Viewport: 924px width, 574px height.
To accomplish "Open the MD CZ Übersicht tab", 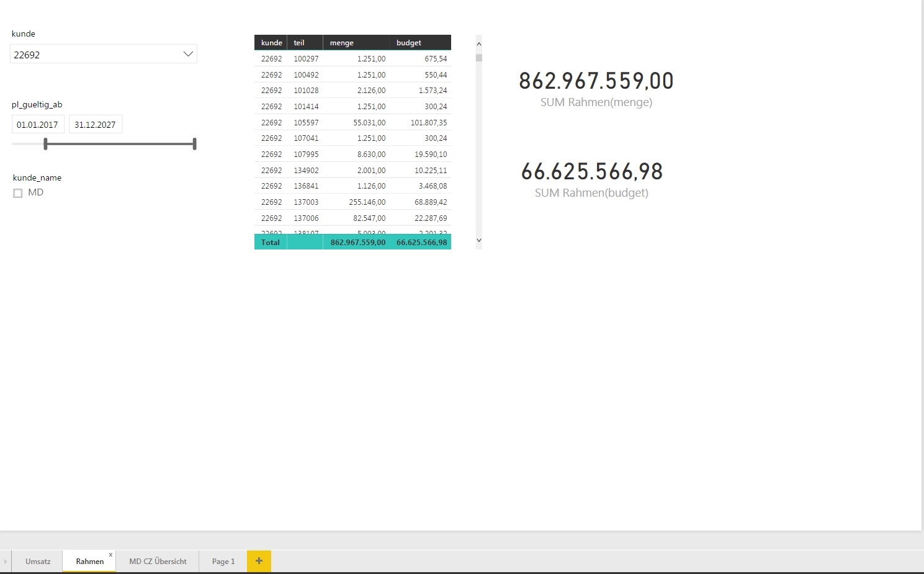I will [158, 562].
